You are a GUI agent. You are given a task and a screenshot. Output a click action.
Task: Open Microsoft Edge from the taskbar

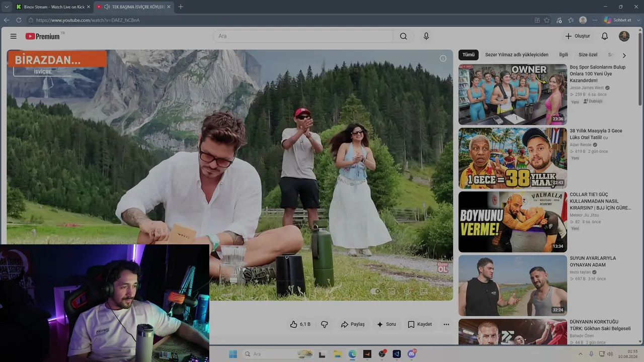click(x=352, y=354)
